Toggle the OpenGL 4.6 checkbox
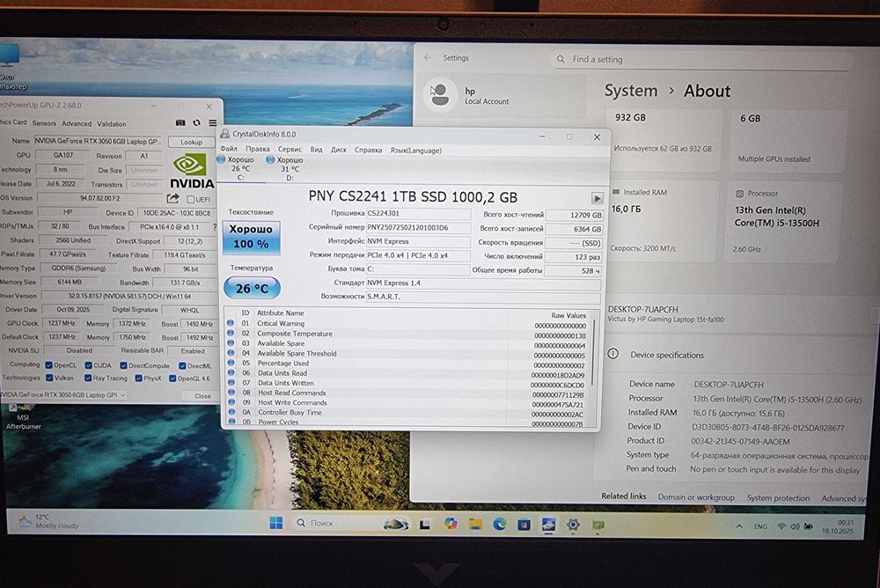This screenshot has width=880, height=588. coord(172,378)
